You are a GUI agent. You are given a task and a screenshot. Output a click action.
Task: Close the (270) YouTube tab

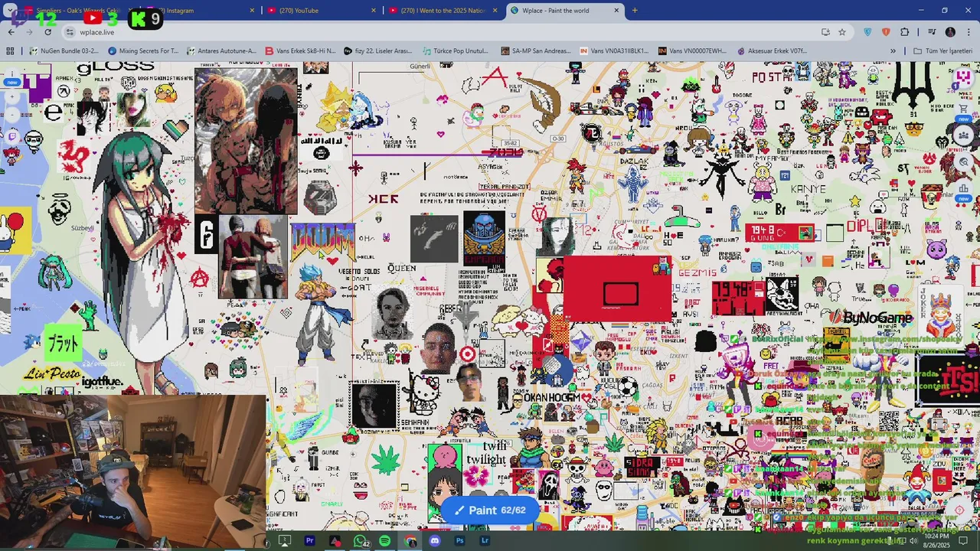[x=374, y=11]
